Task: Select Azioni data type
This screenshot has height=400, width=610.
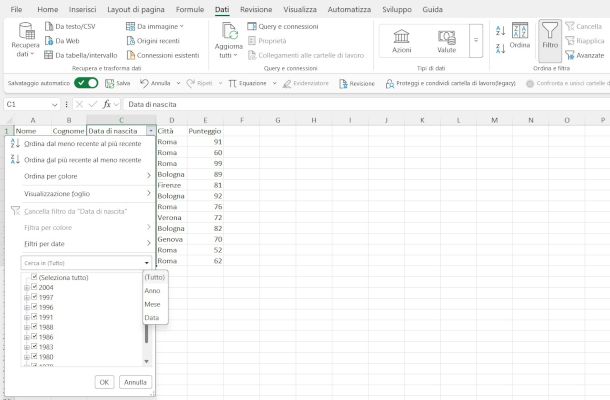Action: point(401,41)
